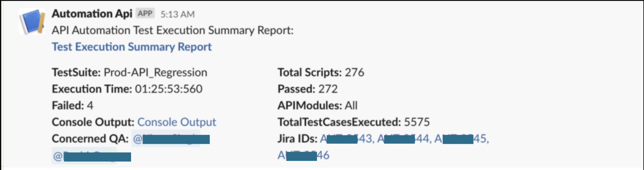Click the first Concerned QA user mention

click(171, 139)
